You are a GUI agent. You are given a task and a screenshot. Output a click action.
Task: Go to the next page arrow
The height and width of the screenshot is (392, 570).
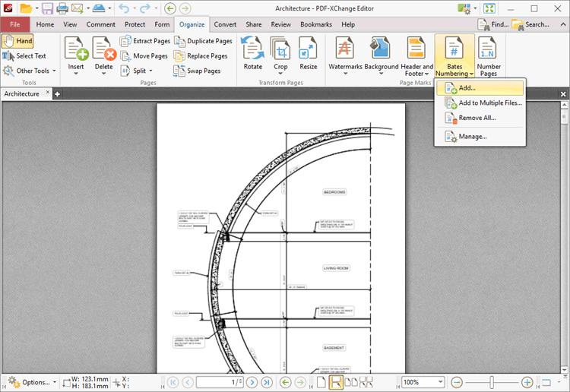point(252,382)
